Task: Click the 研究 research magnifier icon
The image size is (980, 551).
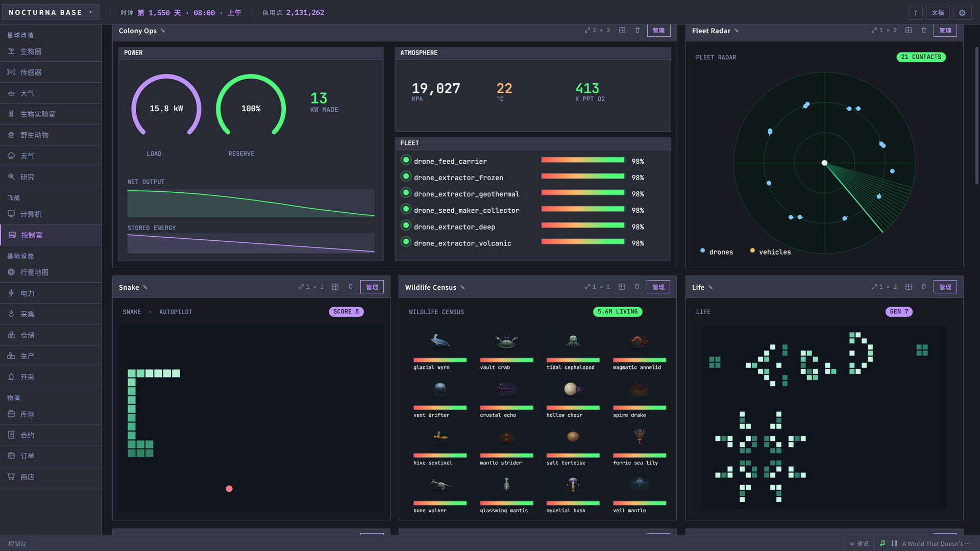Action: (x=11, y=177)
